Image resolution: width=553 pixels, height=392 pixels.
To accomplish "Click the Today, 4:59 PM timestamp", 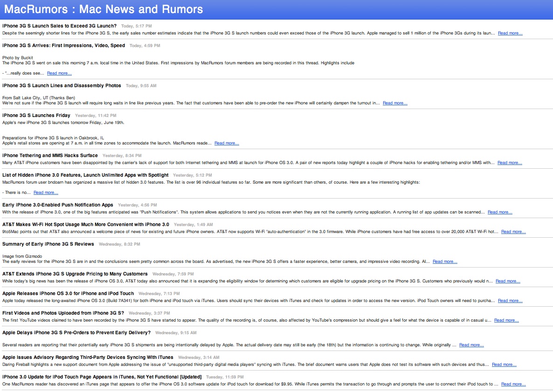I will coord(145,46).
